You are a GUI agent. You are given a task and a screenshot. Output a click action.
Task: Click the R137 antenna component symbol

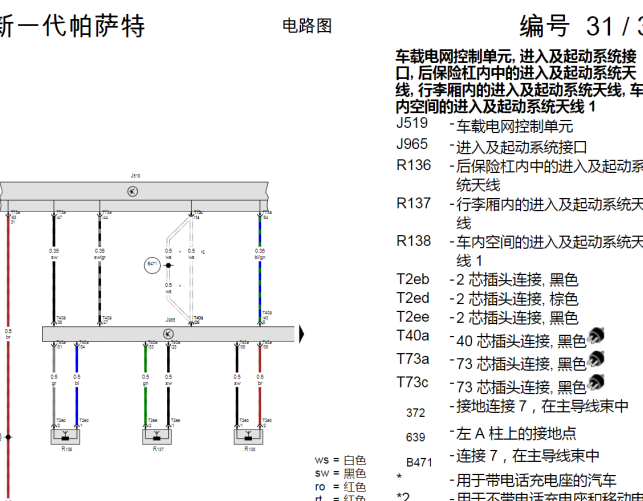(157, 437)
